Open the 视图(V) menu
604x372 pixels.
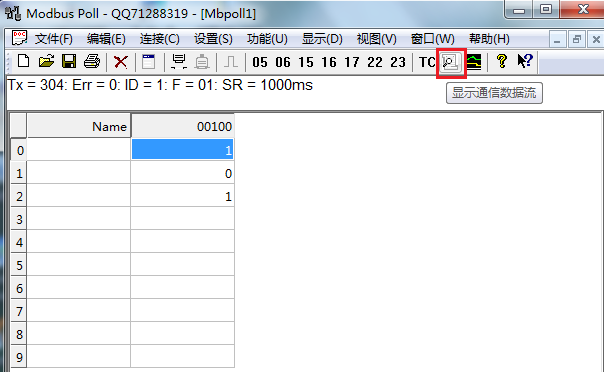(x=376, y=39)
